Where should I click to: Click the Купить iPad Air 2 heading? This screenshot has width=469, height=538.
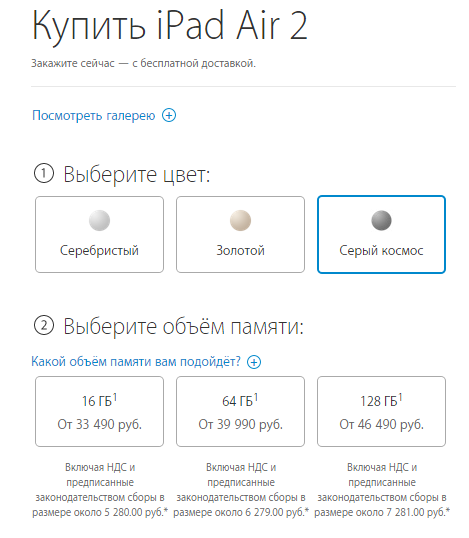tap(169, 27)
